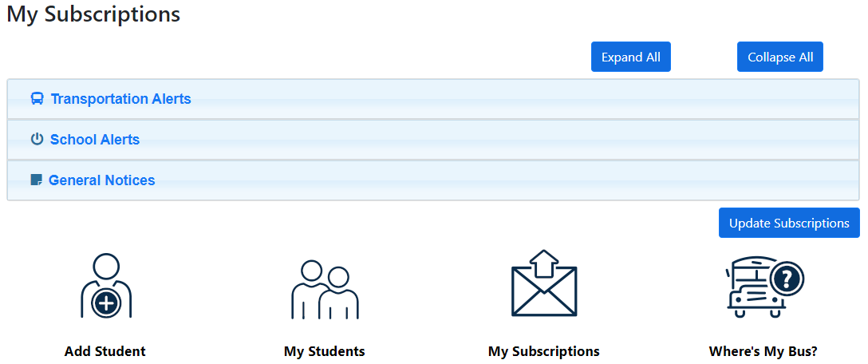Open the Where's My Bus? text link

point(763,351)
